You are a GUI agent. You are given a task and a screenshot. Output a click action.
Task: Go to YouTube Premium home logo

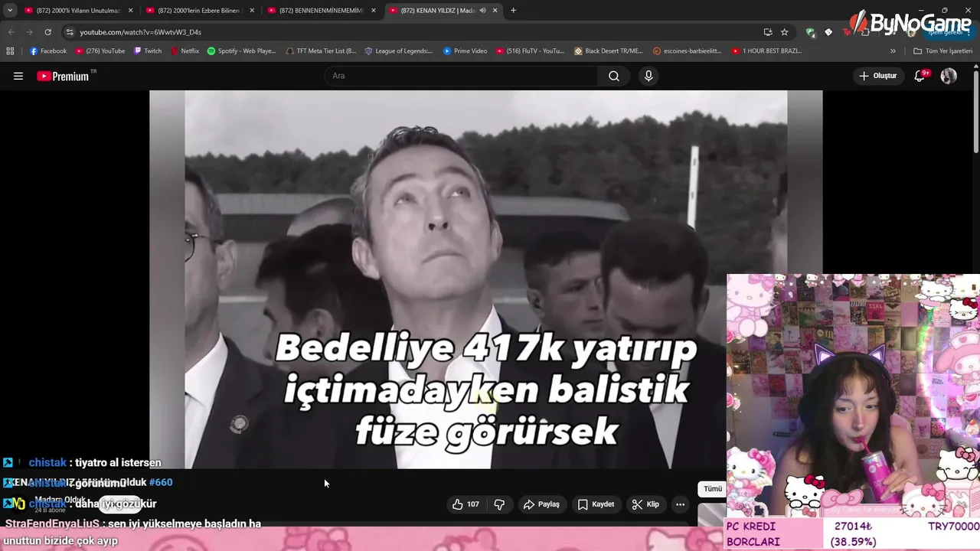pos(63,76)
